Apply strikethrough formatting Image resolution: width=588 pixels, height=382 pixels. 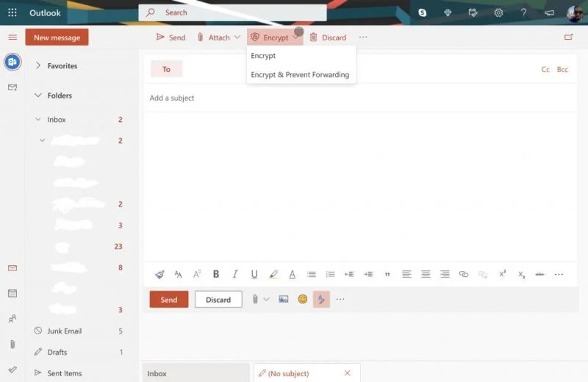[x=539, y=275]
